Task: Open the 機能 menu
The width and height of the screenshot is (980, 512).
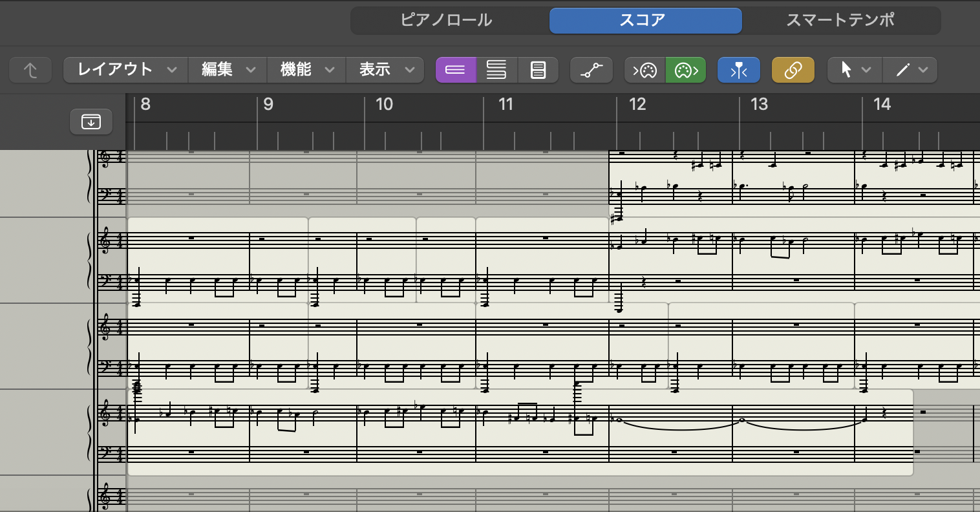Action: pos(306,70)
